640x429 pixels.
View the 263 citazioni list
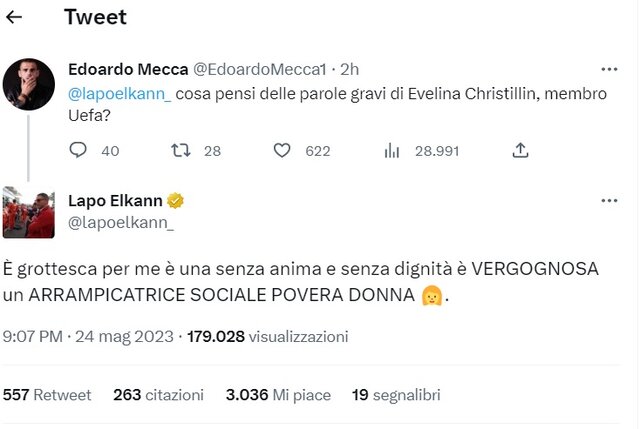pyautogui.click(x=158, y=395)
